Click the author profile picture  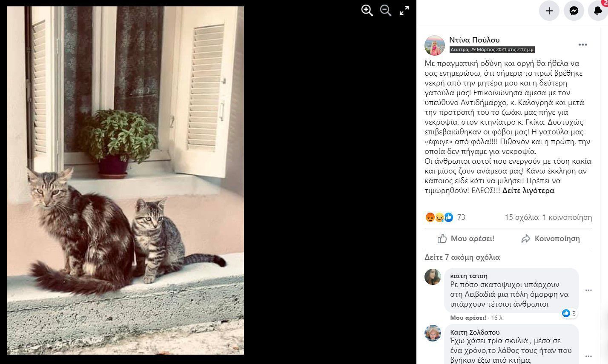point(435,45)
